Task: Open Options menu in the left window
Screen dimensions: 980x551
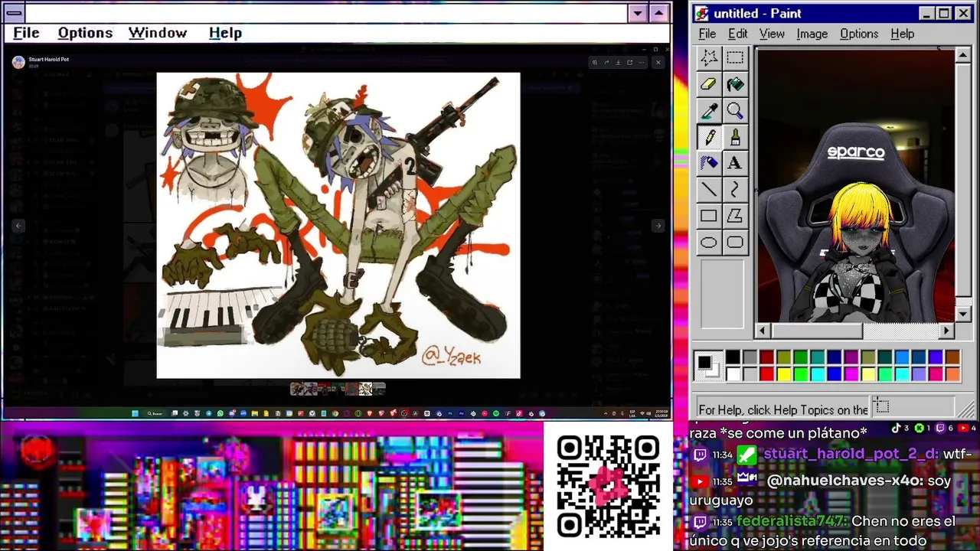Action: click(x=85, y=33)
